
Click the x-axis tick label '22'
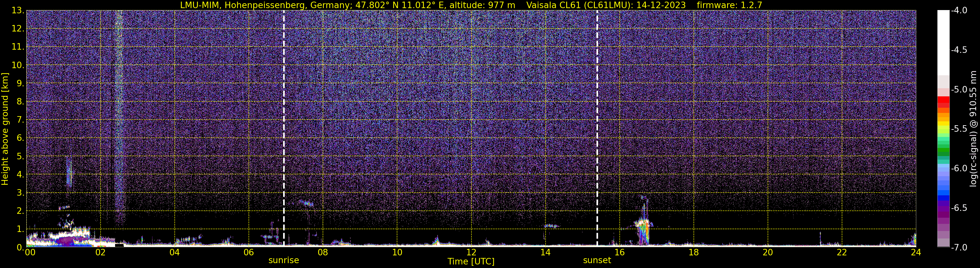click(x=842, y=252)
